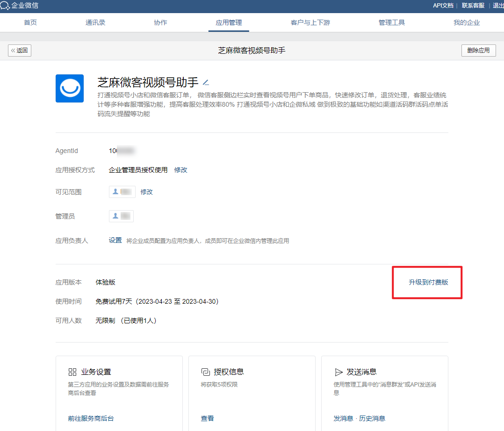Click the 发消息 link

click(x=343, y=418)
